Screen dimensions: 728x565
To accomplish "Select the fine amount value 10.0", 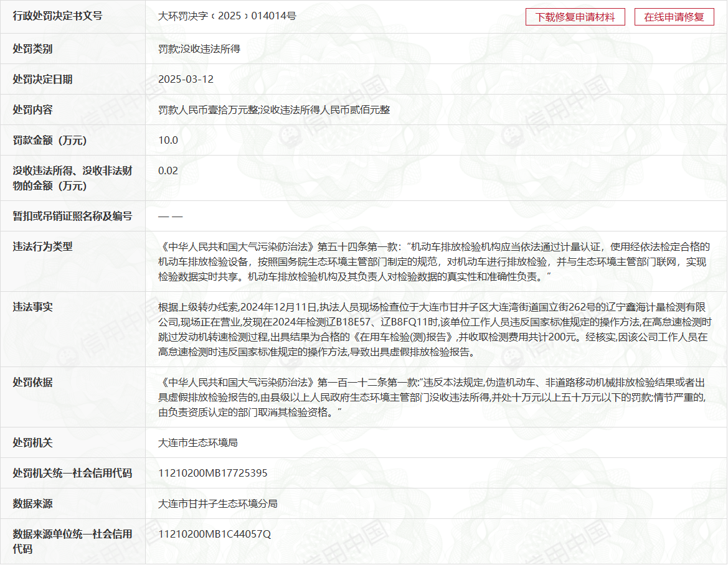I will (x=168, y=141).
